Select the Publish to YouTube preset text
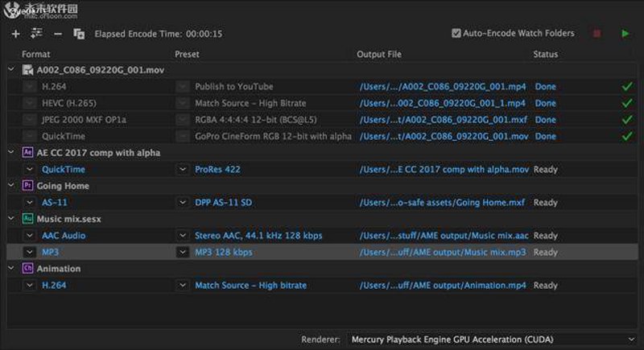Image resolution: width=644 pixels, height=350 pixels. [x=234, y=87]
